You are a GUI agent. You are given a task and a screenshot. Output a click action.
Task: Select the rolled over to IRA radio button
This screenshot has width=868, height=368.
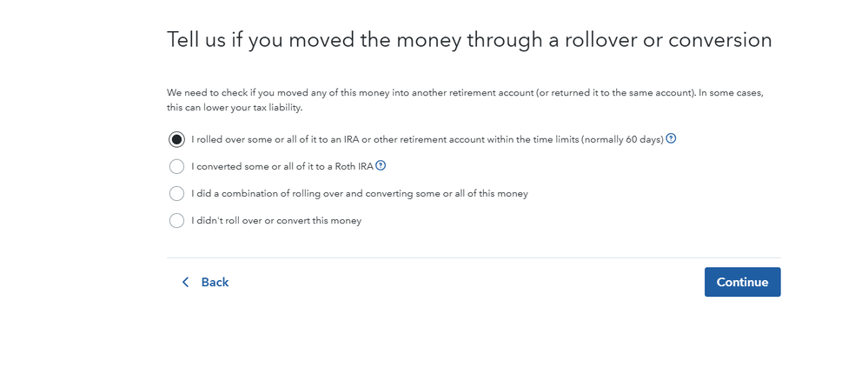coord(176,140)
